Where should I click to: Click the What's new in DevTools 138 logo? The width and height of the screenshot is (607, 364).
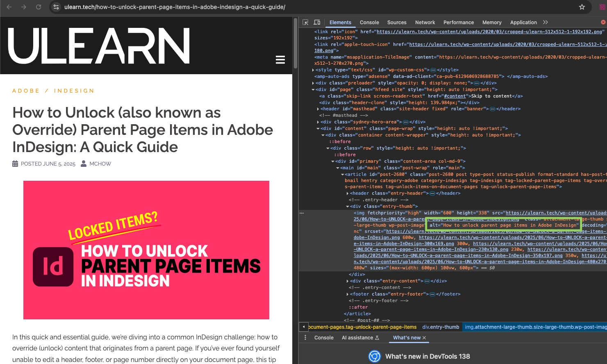click(375, 357)
